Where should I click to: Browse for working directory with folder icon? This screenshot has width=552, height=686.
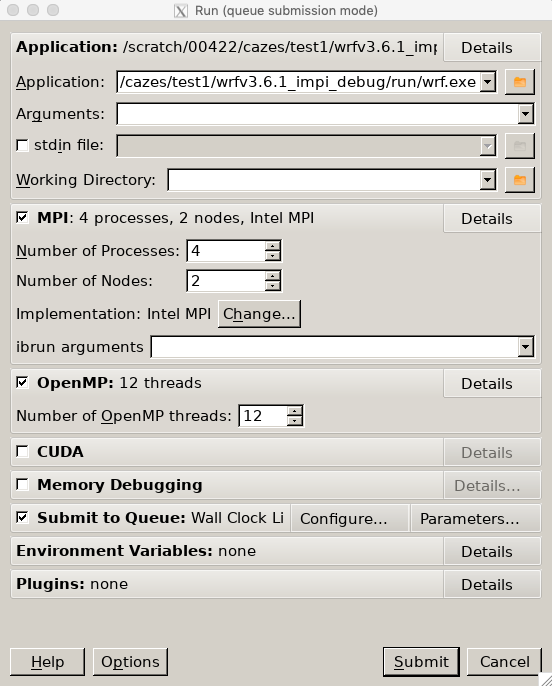pos(520,180)
